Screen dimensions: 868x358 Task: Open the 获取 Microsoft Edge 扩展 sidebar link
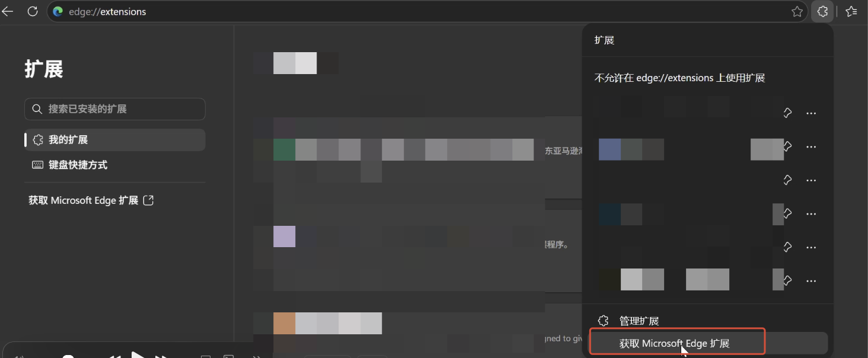(91, 200)
